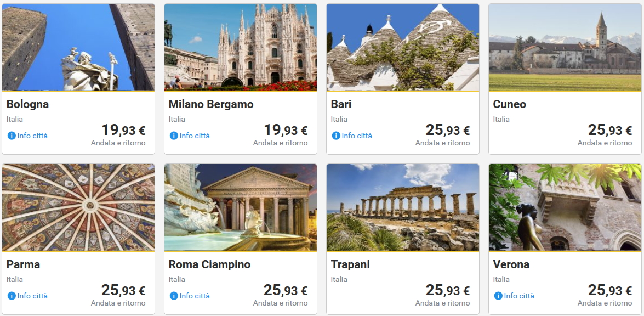Click the Bologna heading
The height and width of the screenshot is (316, 644).
(x=27, y=104)
